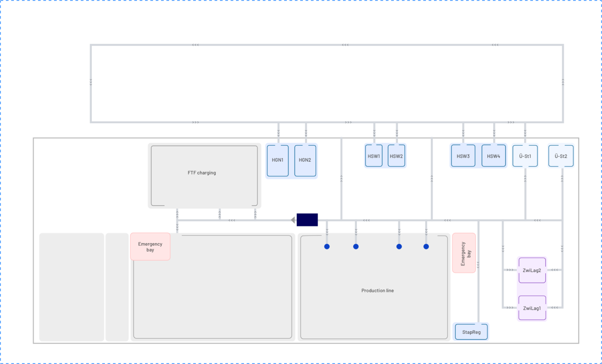Click the StapReg block
Image resolution: width=602 pixels, height=364 pixels.
(471, 332)
